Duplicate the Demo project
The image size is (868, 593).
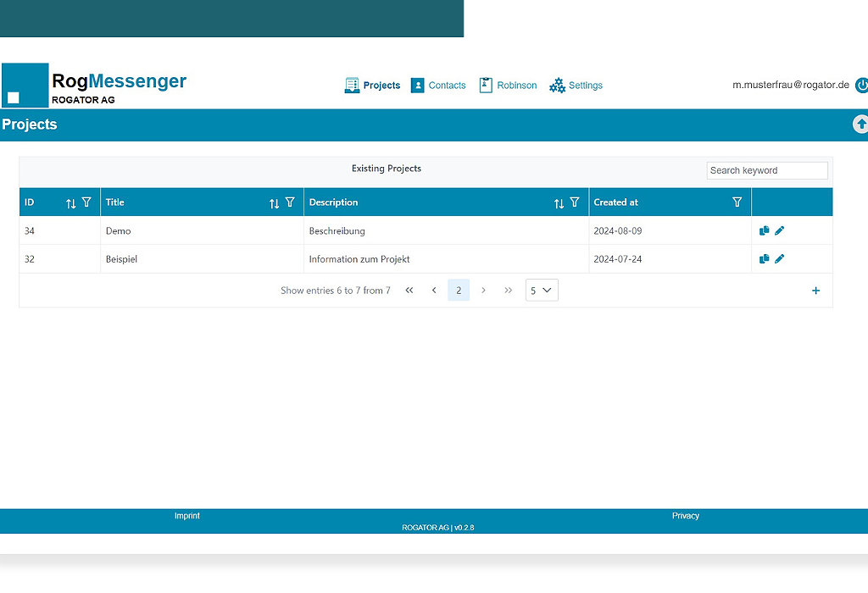pyautogui.click(x=764, y=230)
